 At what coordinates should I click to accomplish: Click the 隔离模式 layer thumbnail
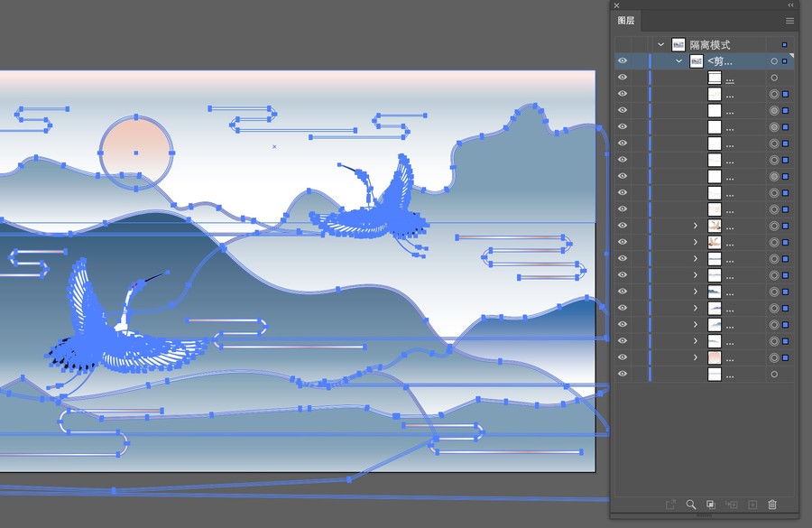pyautogui.click(x=678, y=44)
